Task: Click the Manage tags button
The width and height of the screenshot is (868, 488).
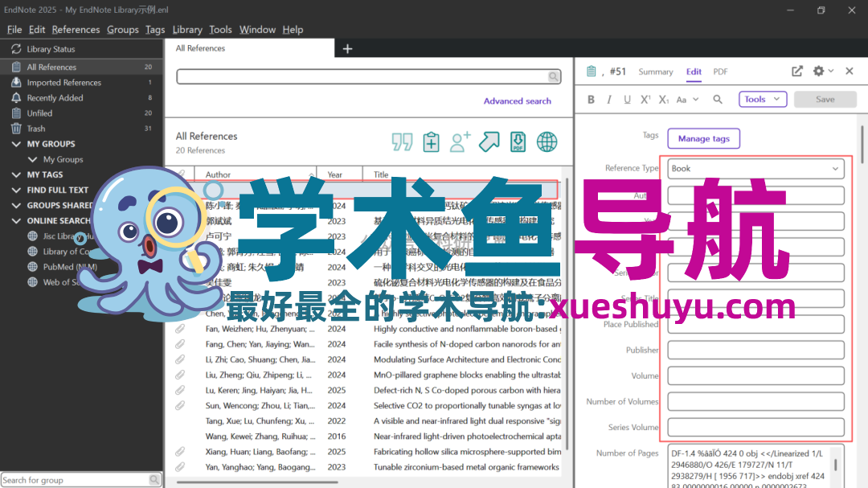Action: (703, 138)
